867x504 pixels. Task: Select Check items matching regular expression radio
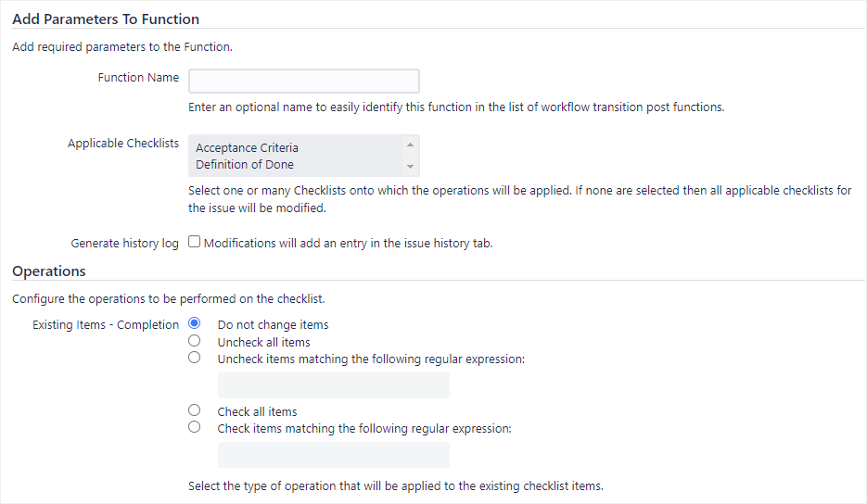pyautogui.click(x=195, y=427)
